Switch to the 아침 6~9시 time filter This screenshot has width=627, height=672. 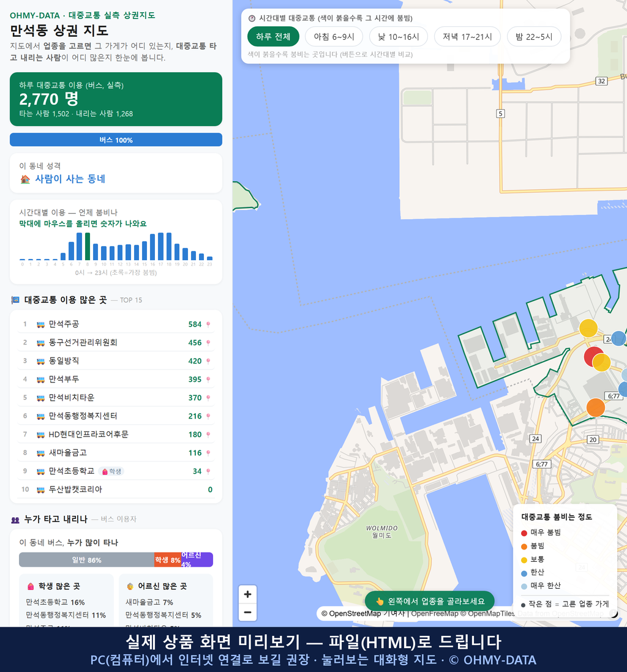point(334,37)
